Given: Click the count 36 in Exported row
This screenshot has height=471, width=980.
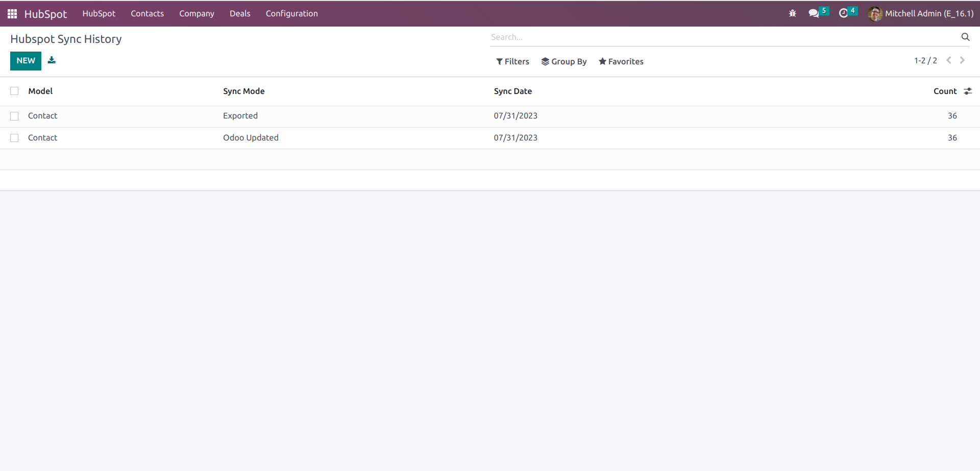Looking at the screenshot, I should click(952, 116).
